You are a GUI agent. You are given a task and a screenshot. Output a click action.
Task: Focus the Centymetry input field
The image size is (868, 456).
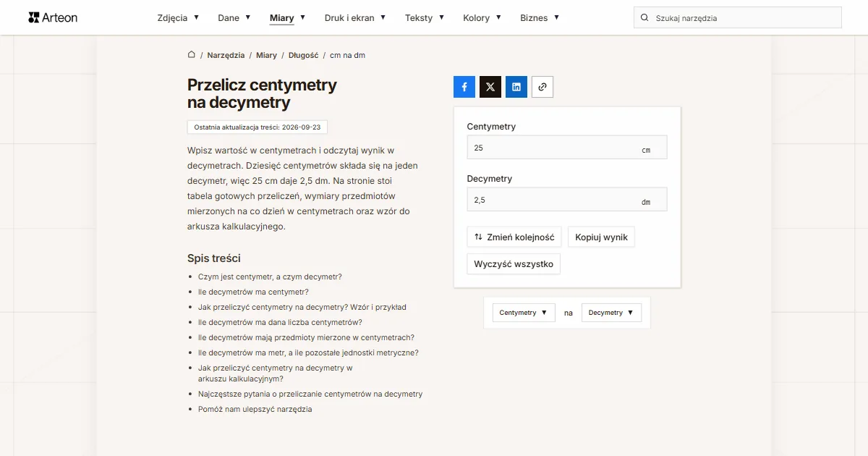(x=567, y=148)
